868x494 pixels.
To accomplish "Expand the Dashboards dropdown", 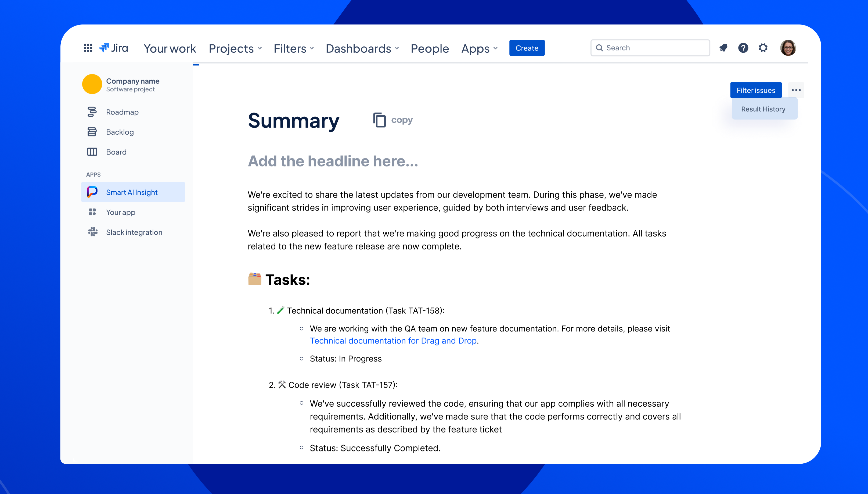I will coord(362,49).
